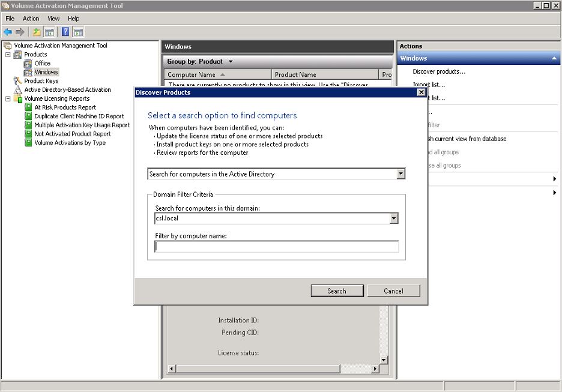This screenshot has height=392, width=562.
Task: Click the Show/Hide Console Tree icon
Action: pyautogui.click(x=50, y=32)
